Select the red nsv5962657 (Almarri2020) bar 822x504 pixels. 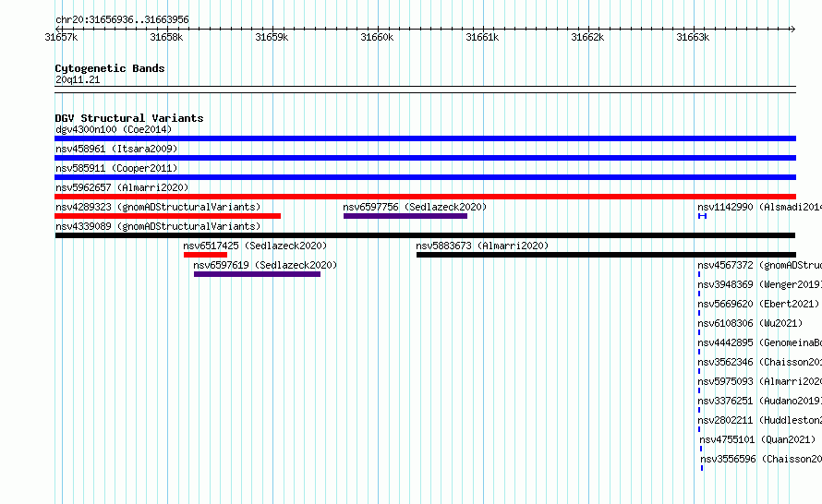425,197
